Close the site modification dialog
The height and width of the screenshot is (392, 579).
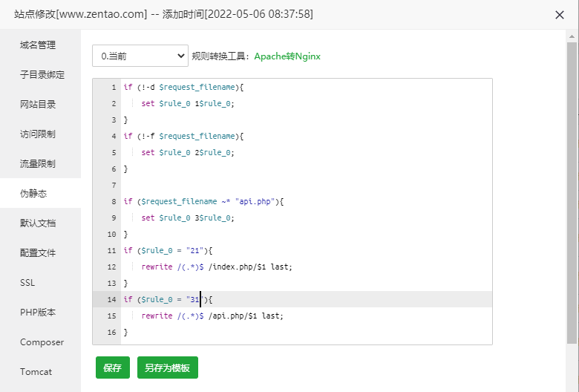560,15
